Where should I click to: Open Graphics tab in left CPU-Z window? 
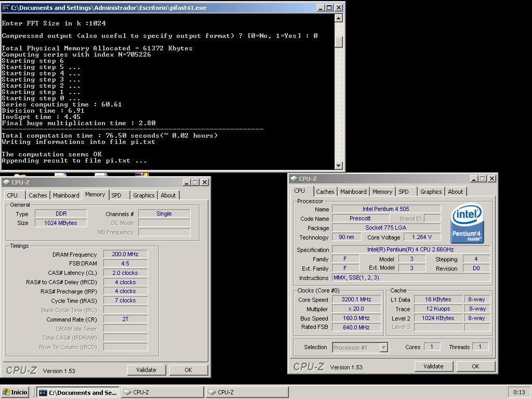[143, 195]
